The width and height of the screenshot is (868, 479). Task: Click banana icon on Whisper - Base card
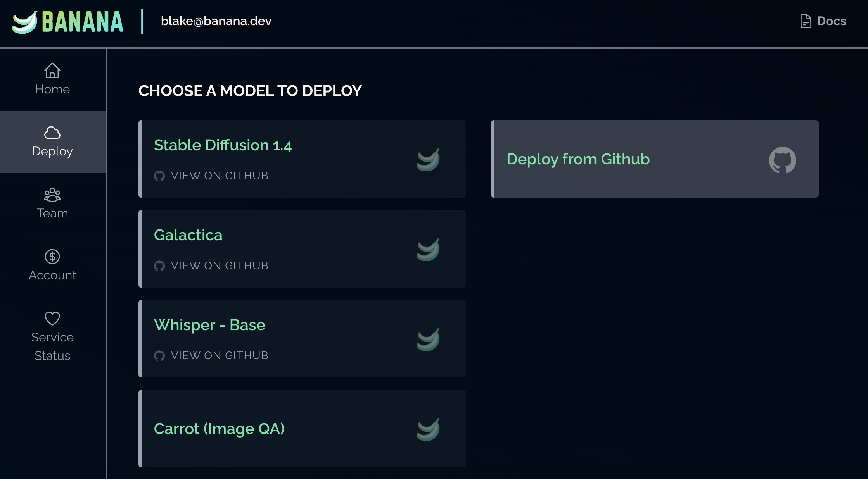point(428,339)
